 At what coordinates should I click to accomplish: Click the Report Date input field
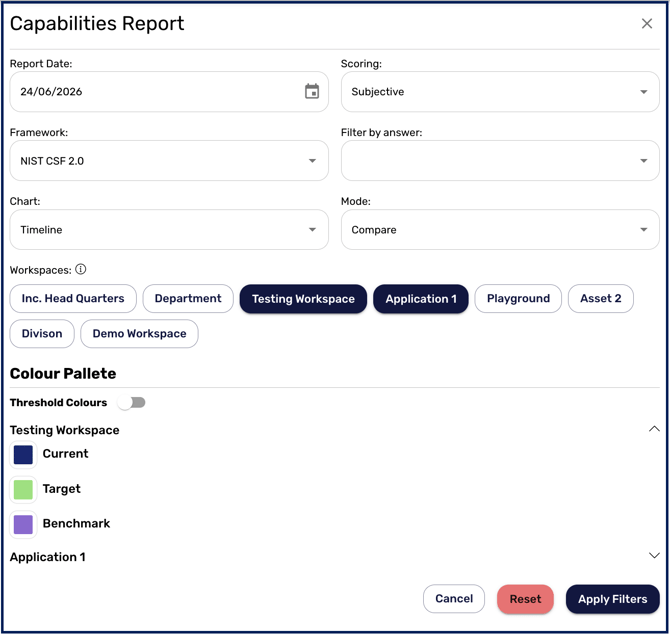[x=169, y=92]
